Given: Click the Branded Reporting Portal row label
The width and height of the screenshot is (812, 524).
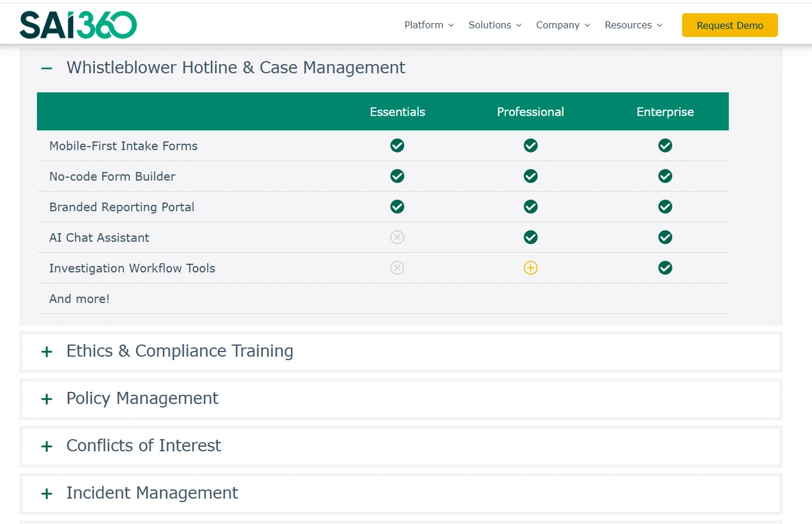Looking at the screenshot, I should [x=122, y=207].
